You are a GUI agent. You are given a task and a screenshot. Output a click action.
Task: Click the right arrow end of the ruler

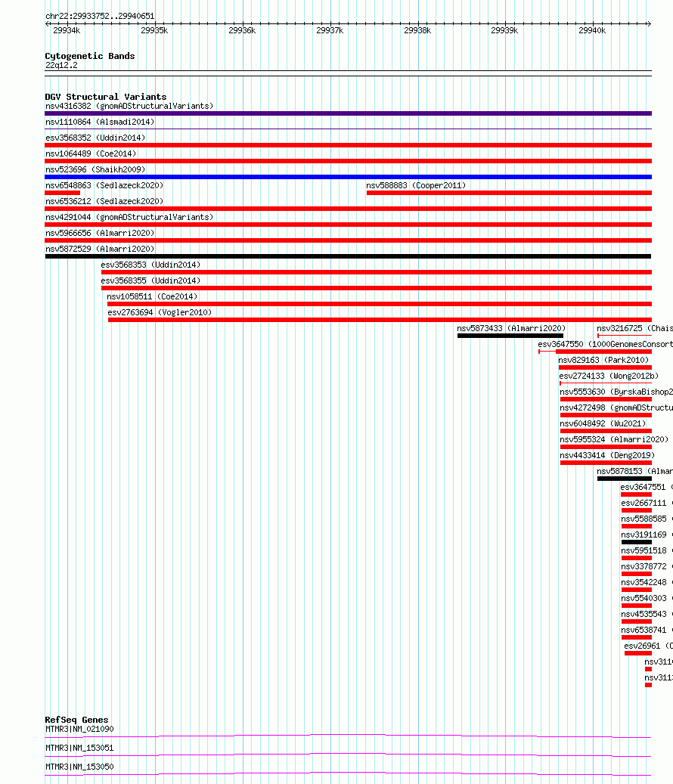coord(649,23)
